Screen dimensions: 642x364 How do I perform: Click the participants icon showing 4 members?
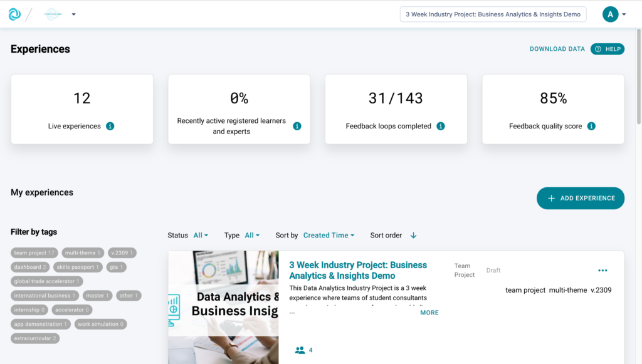pyautogui.click(x=299, y=350)
